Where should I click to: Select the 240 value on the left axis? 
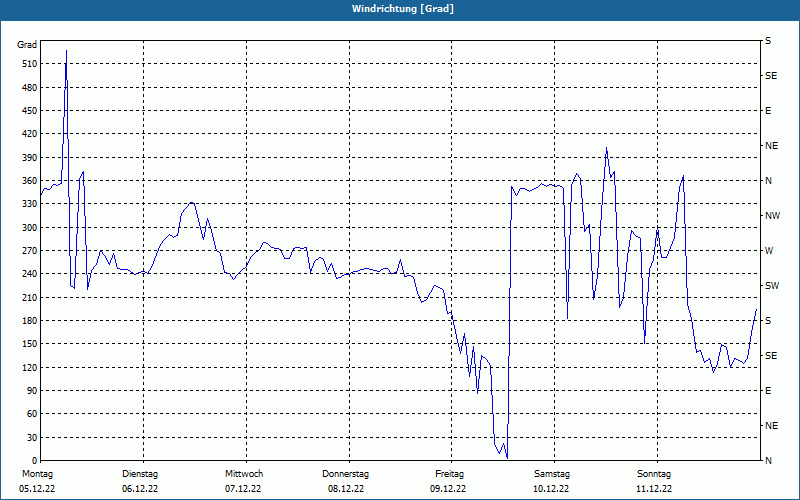[x=30, y=274]
